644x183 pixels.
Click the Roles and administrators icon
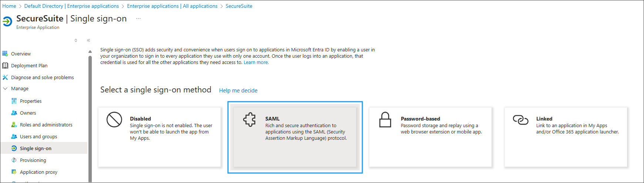[x=14, y=125]
